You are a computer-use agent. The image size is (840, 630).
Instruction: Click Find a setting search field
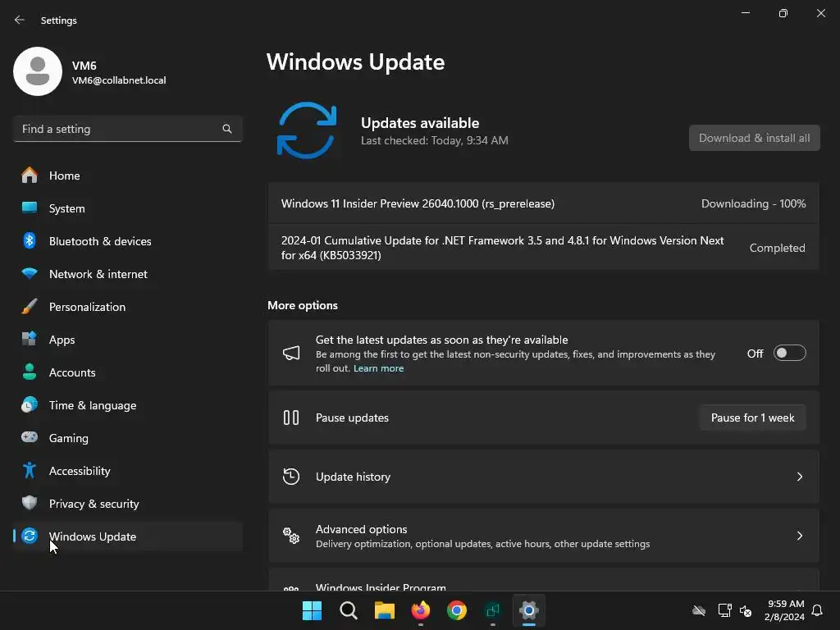(127, 129)
